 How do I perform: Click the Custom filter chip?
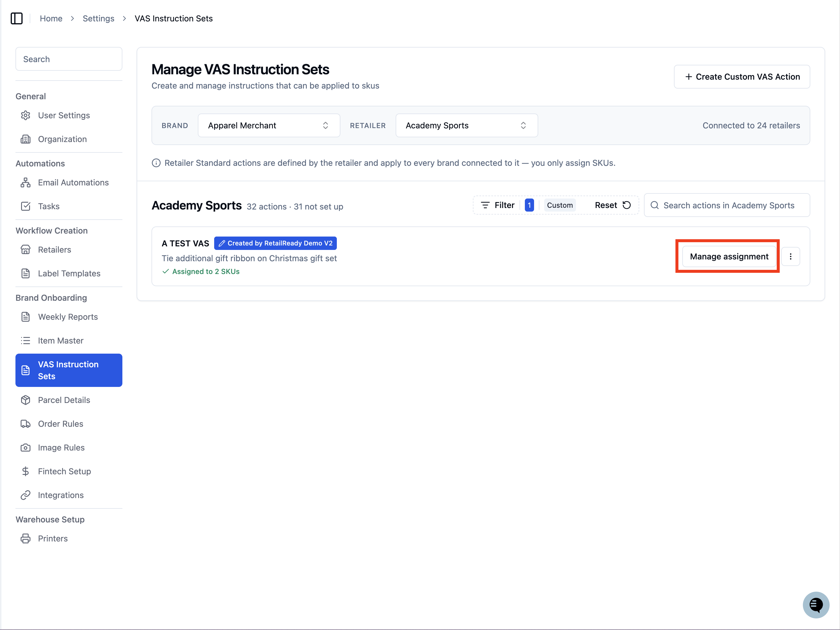click(560, 205)
